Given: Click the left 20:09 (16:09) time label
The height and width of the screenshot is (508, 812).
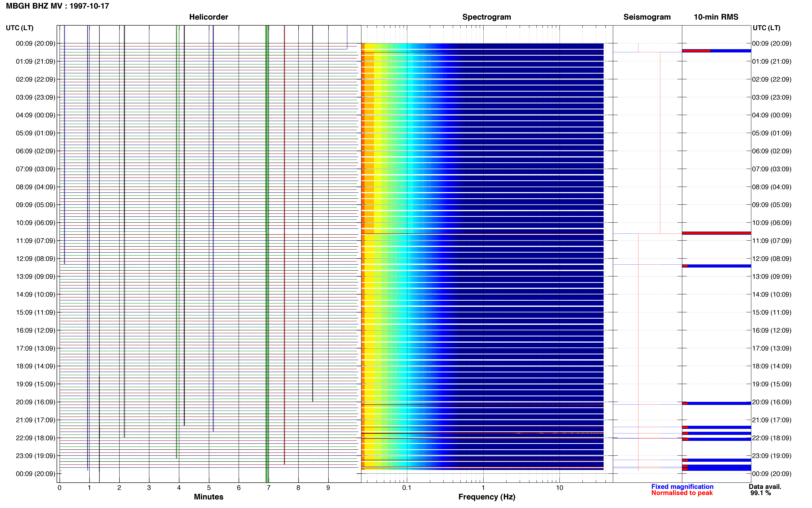Looking at the screenshot, I should click(36, 402).
